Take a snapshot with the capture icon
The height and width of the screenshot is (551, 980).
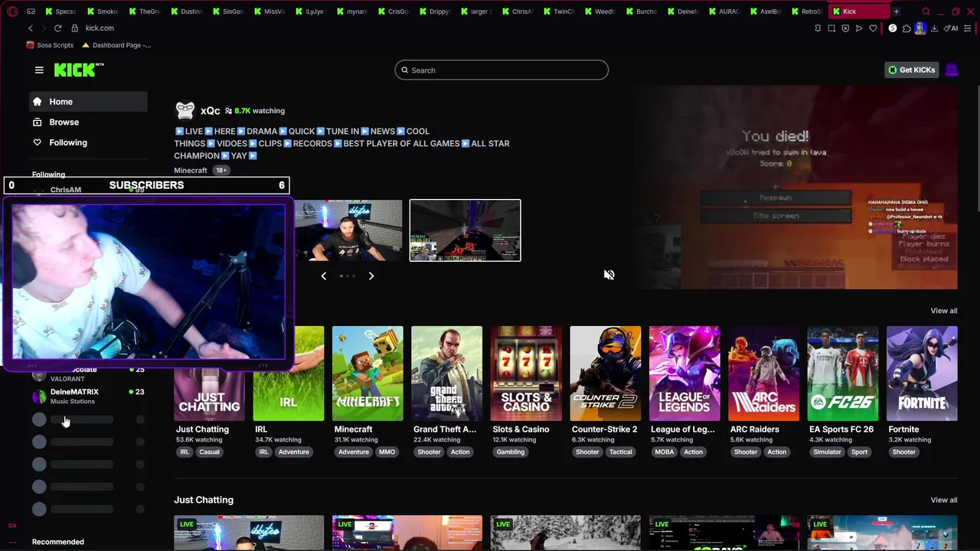click(831, 28)
